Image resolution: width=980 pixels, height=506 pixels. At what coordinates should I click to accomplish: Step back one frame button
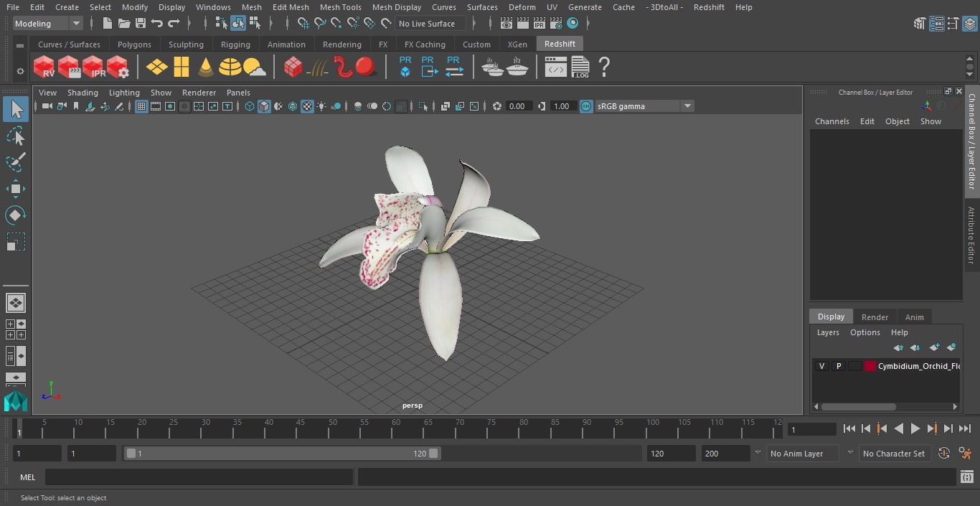(x=865, y=428)
